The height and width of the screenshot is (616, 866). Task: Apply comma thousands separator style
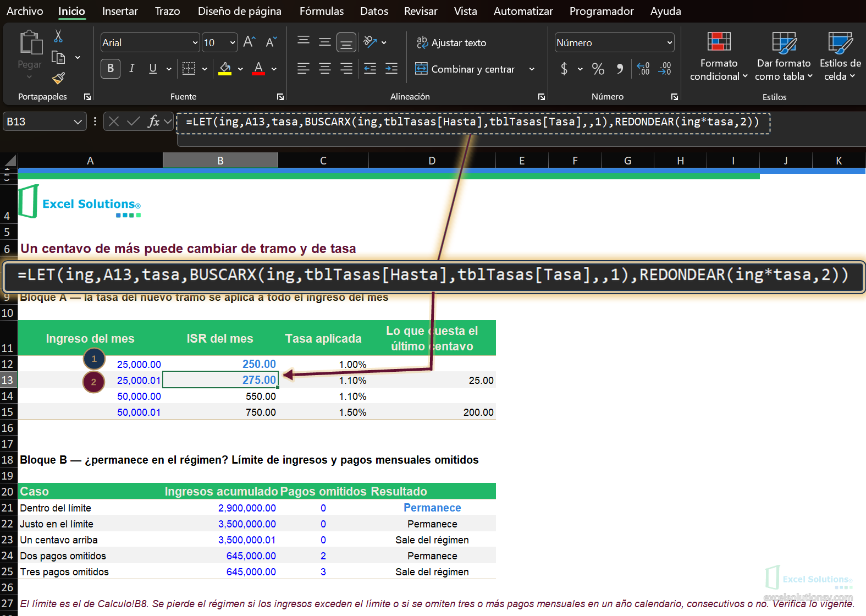pos(620,69)
